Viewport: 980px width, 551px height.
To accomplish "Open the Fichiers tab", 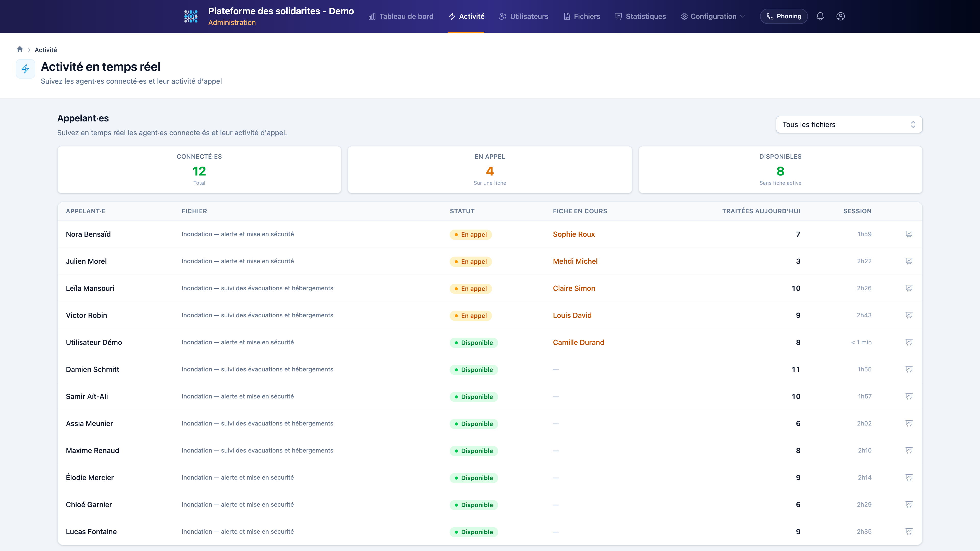I will (x=582, y=16).
